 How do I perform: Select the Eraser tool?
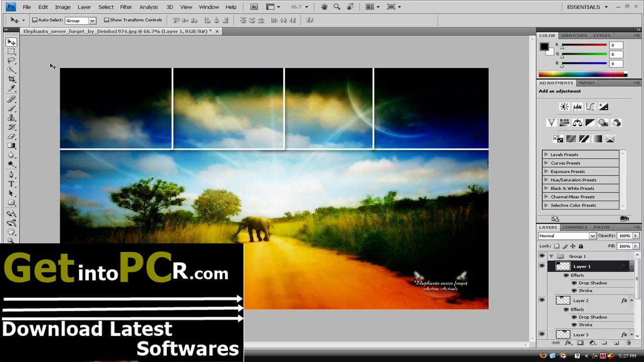11,136
